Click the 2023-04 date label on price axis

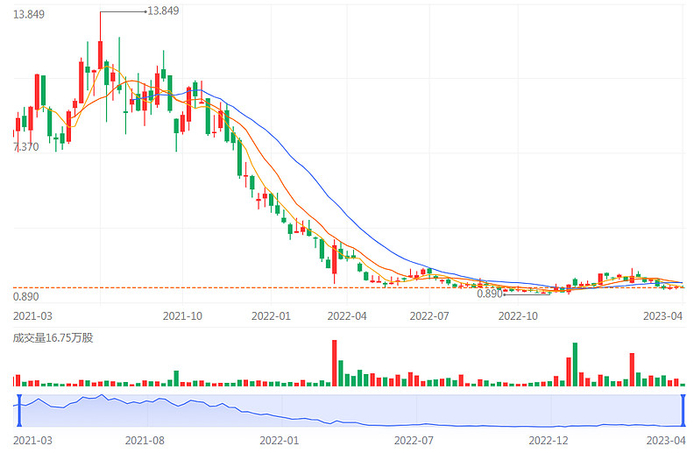663,316
